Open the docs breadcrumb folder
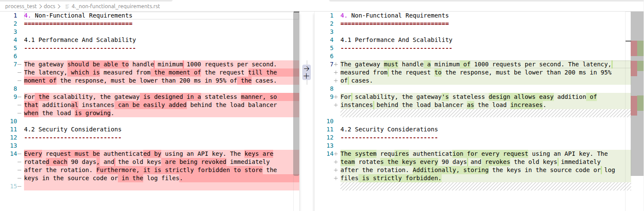 (x=49, y=7)
